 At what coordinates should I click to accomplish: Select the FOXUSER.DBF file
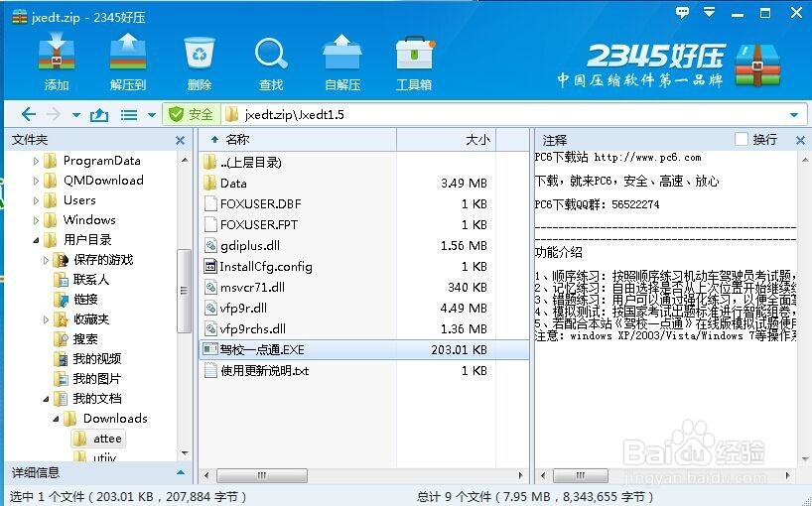click(x=364, y=203)
